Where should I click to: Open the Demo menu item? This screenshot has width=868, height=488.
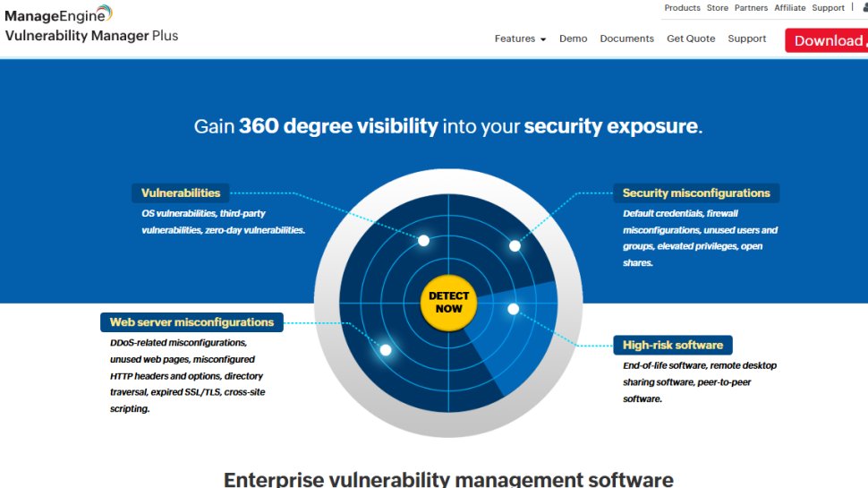pos(573,39)
